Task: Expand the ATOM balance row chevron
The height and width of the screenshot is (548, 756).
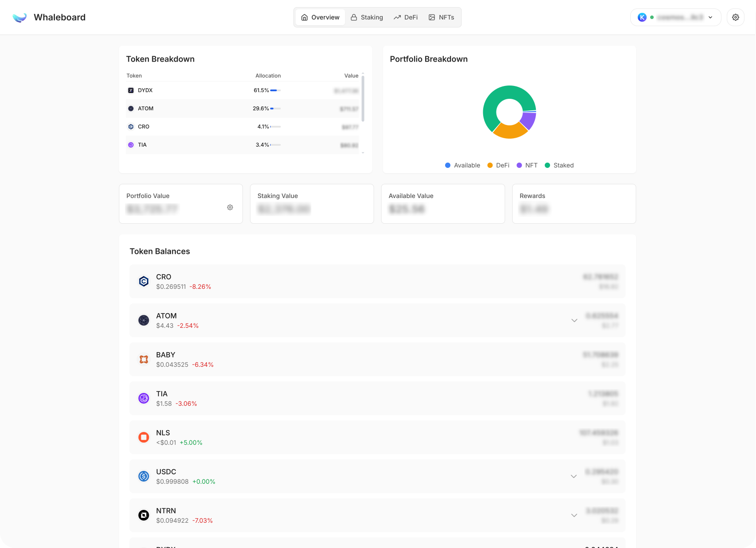Action: pos(574,320)
